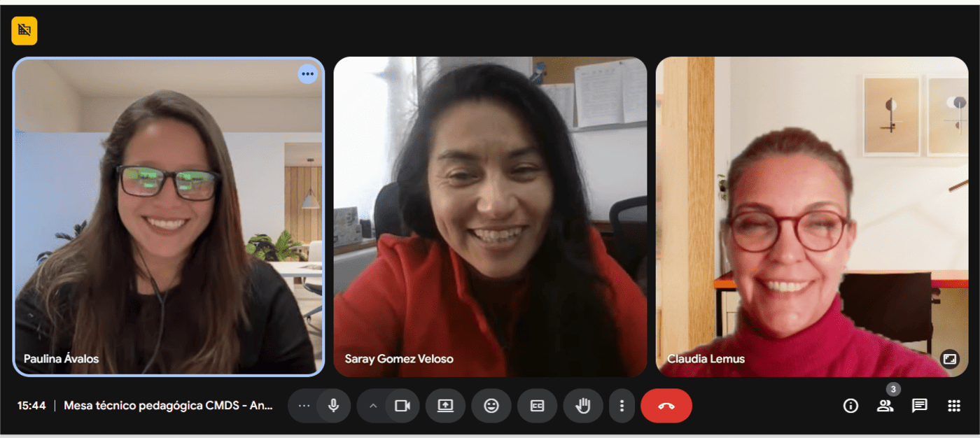980x438 pixels.
Task: Open the activities grid icon
Action: click(x=953, y=406)
